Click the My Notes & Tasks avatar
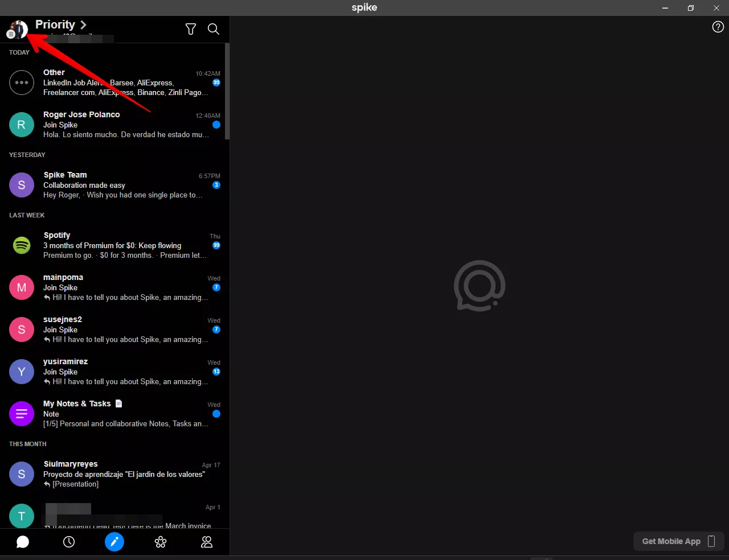 [22, 414]
